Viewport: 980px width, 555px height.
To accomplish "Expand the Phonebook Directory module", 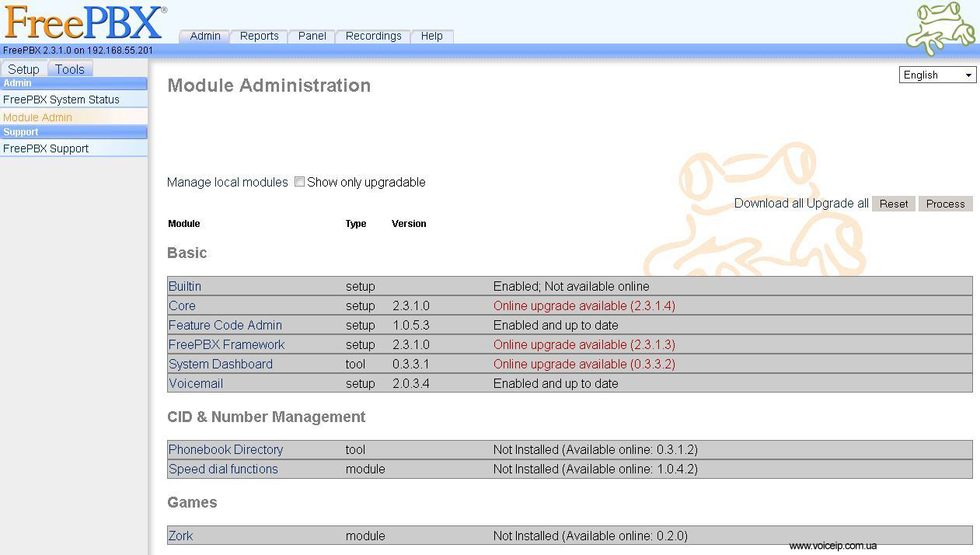I will (x=226, y=449).
